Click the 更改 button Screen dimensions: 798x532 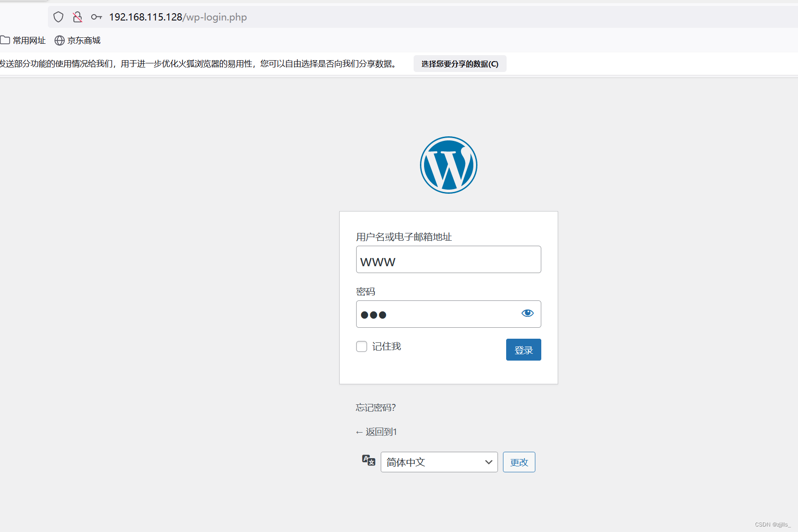click(518, 462)
